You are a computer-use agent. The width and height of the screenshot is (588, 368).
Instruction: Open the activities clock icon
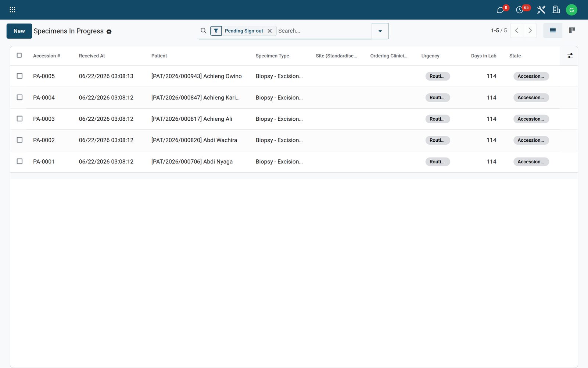[x=519, y=10]
